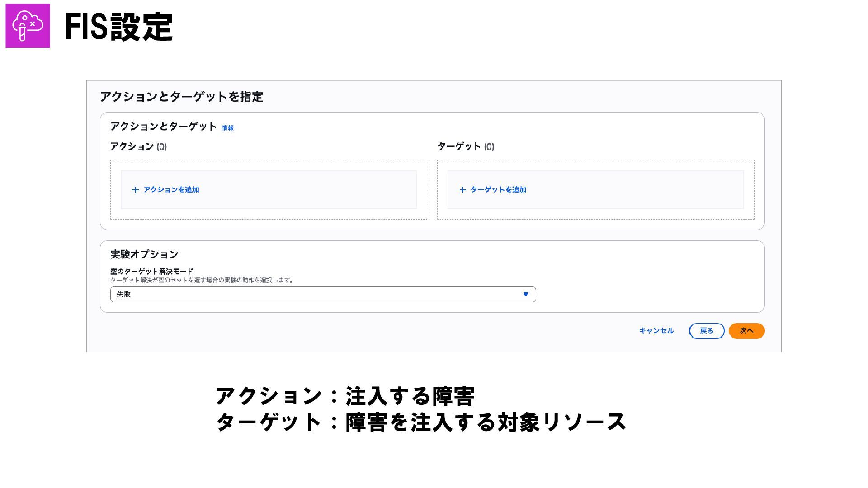Viewport: 868px width, 488px height.
Task: Go back with the 戻る button
Action: (x=707, y=331)
